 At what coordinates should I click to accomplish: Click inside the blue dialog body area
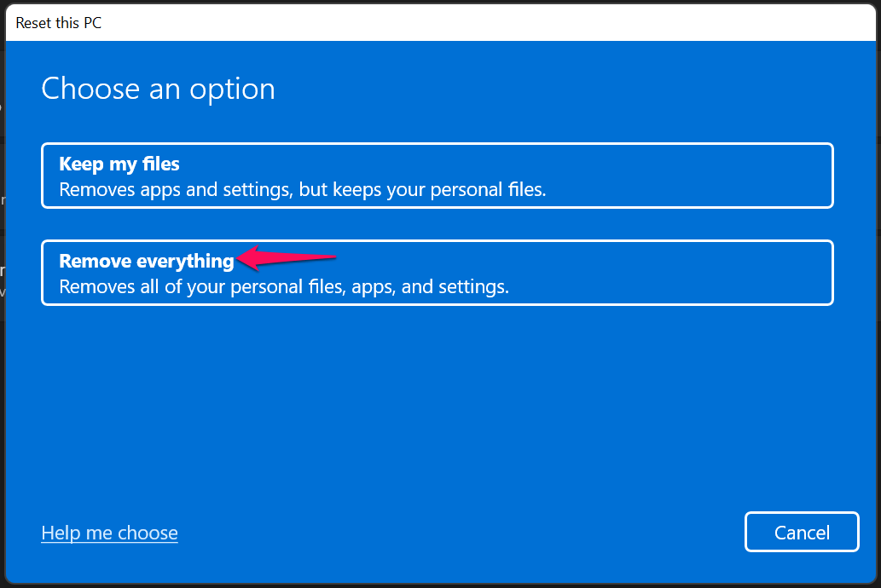coord(437,401)
